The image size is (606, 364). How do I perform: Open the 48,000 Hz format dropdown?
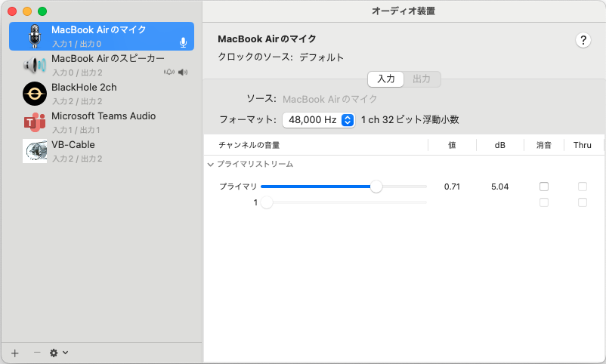(319, 120)
